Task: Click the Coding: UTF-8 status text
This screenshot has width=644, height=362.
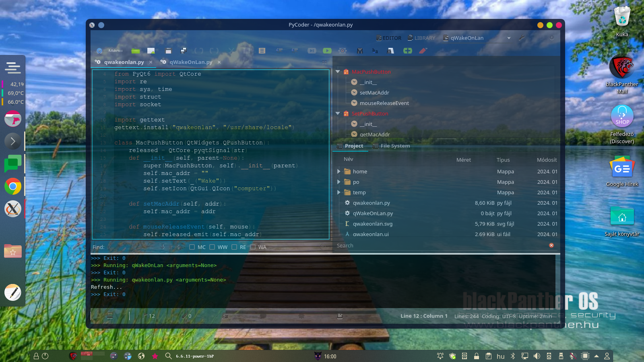Action: tap(499, 316)
